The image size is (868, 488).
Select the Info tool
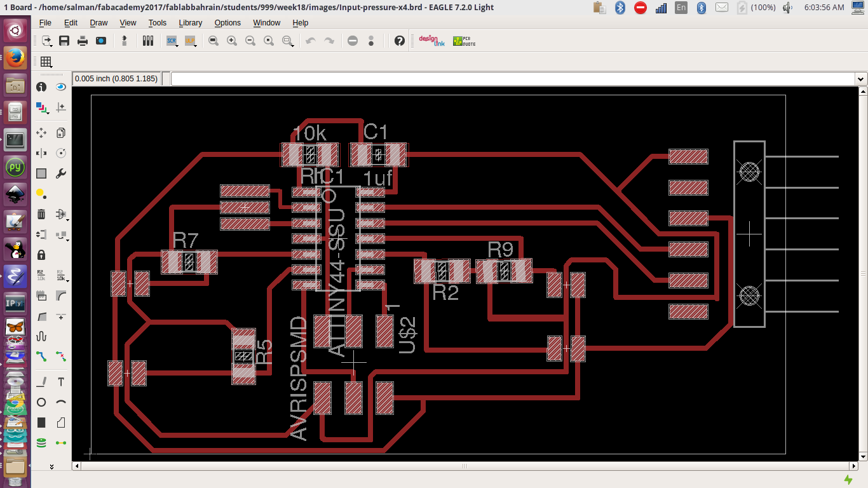pyautogui.click(x=41, y=86)
